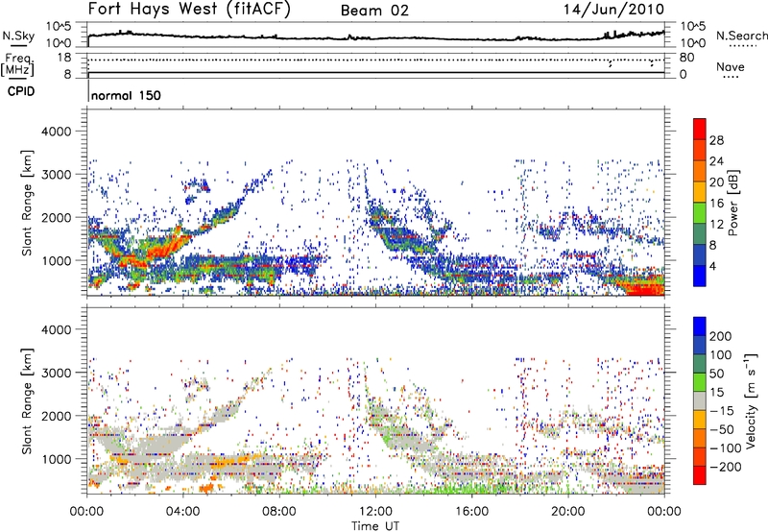The width and height of the screenshot is (768, 532).
Task: Select the "Freq. [MHz]" axis label
Action: pyautogui.click(x=18, y=64)
